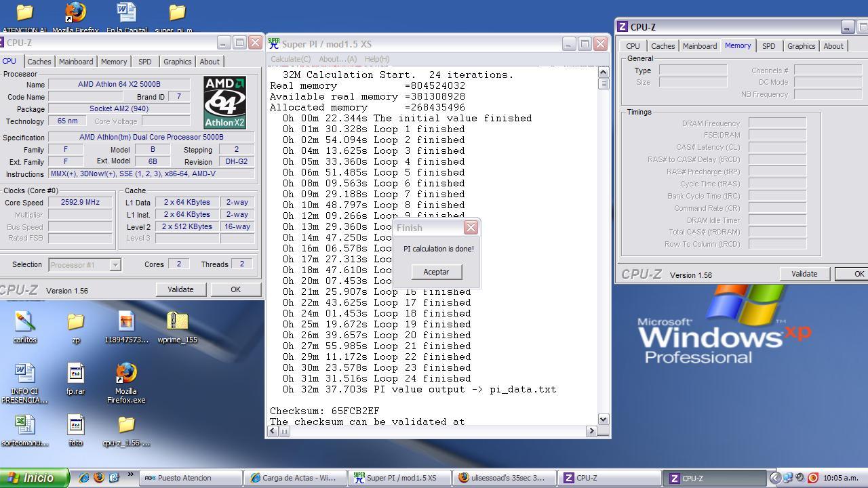Switch to Puesto Atencion taskbar item
Viewport: 868px width, 488px height.
pos(191,478)
